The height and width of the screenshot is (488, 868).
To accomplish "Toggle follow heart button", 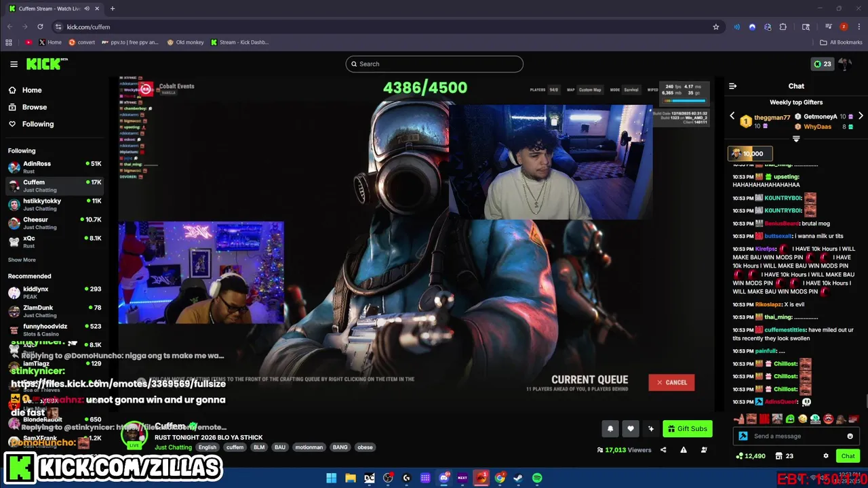I will [x=630, y=428].
